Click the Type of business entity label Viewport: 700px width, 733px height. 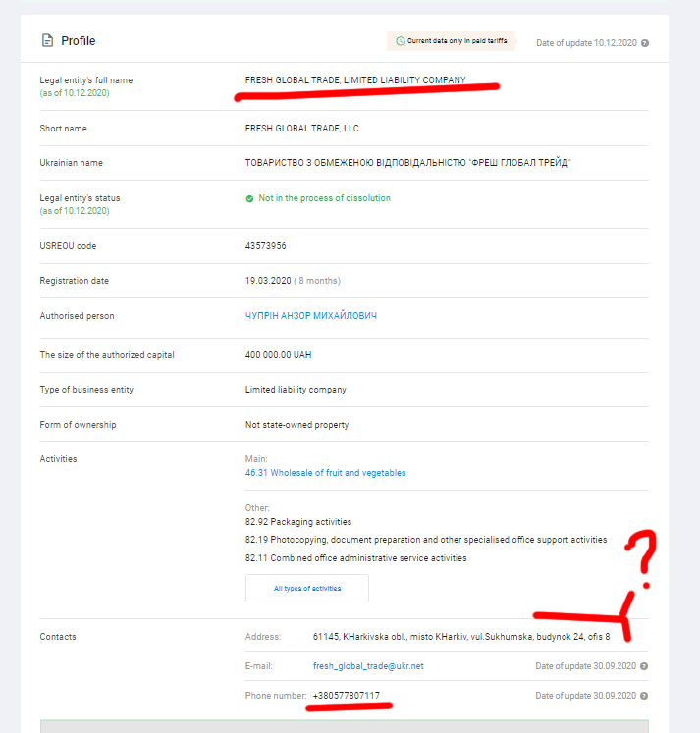pos(86,390)
